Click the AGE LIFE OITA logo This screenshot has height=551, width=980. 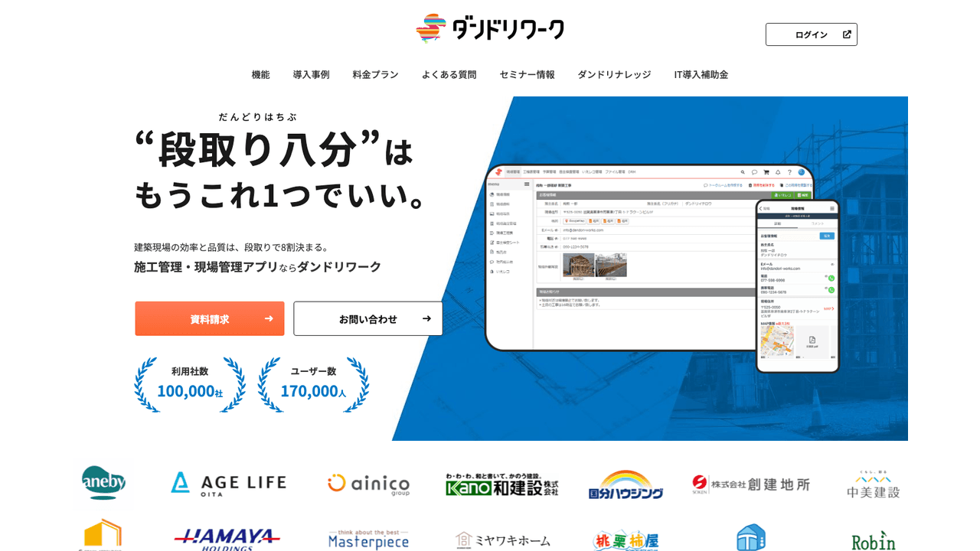[x=228, y=484]
